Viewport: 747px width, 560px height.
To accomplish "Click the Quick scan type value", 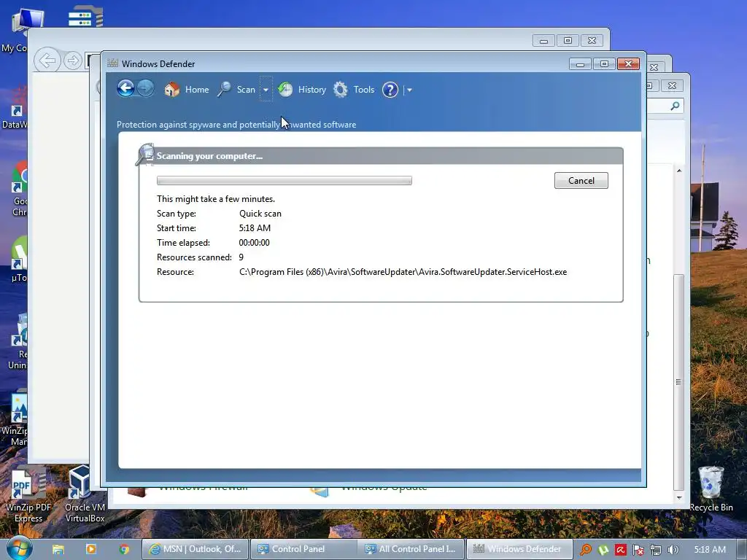I will pyautogui.click(x=260, y=214).
